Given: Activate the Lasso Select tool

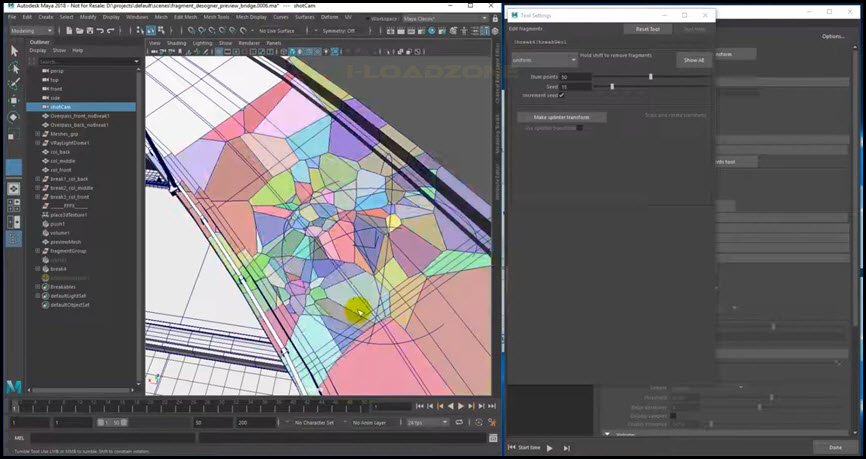Looking at the screenshot, I should coord(14,67).
